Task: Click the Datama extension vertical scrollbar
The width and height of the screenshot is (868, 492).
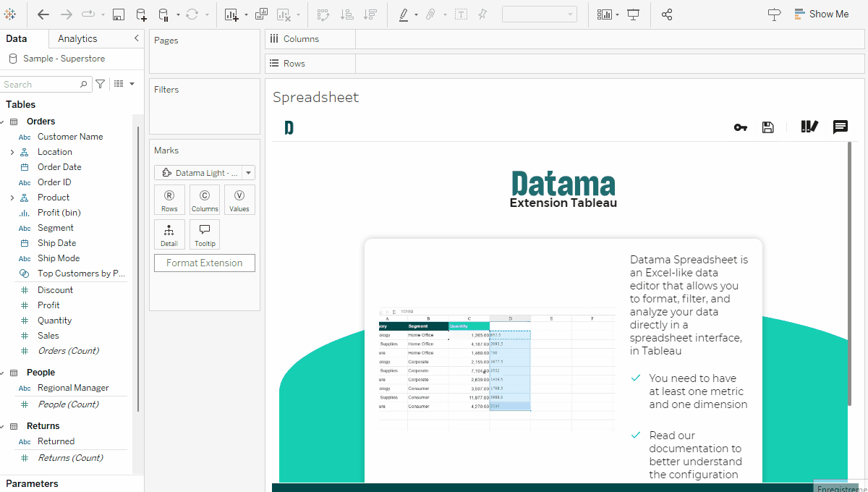Action: click(x=849, y=311)
